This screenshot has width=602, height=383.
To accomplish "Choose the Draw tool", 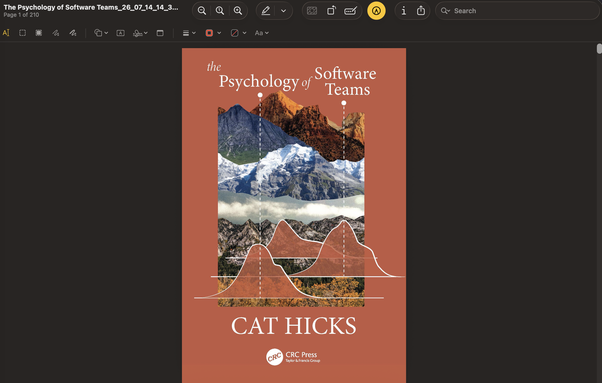I will pyautogui.click(x=73, y=33).
